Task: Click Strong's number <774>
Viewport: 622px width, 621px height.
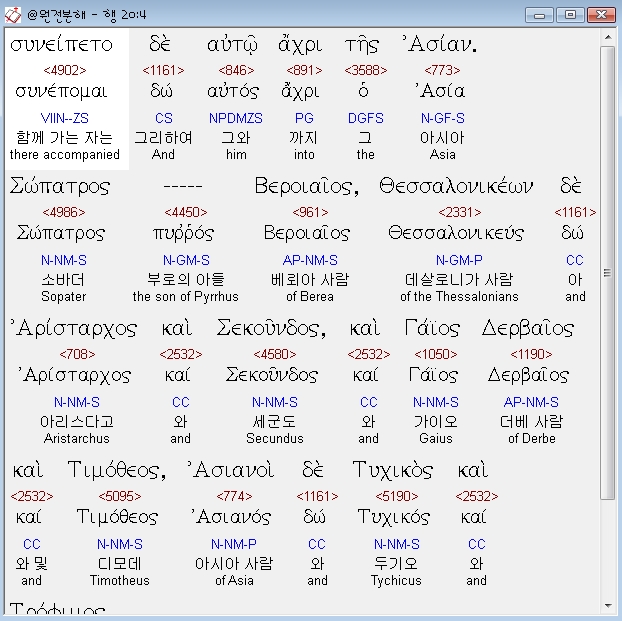Action: tap(234, 496)
